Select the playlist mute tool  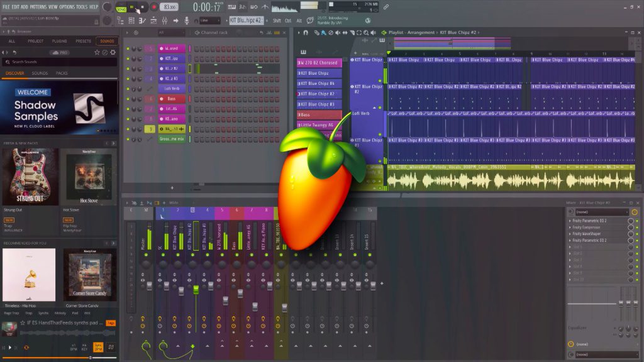tap(338, 33)
